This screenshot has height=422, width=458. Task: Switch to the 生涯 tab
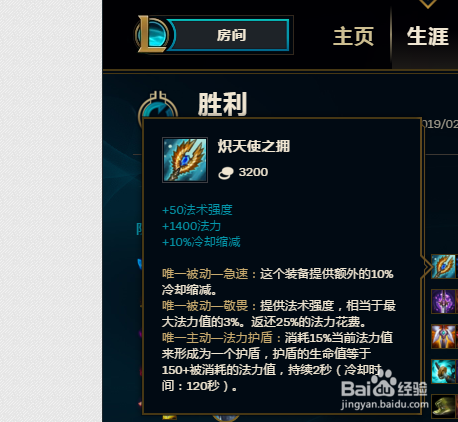428,36
